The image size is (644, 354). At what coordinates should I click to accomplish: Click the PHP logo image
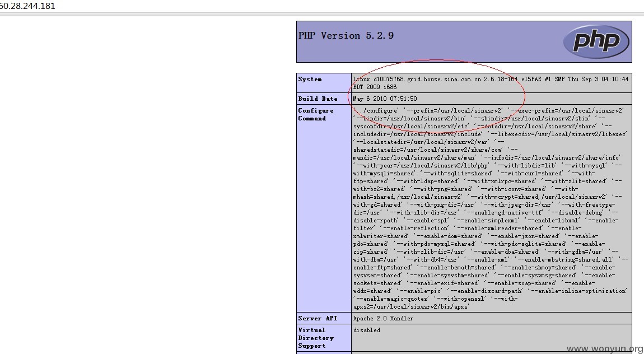point(596,41)
